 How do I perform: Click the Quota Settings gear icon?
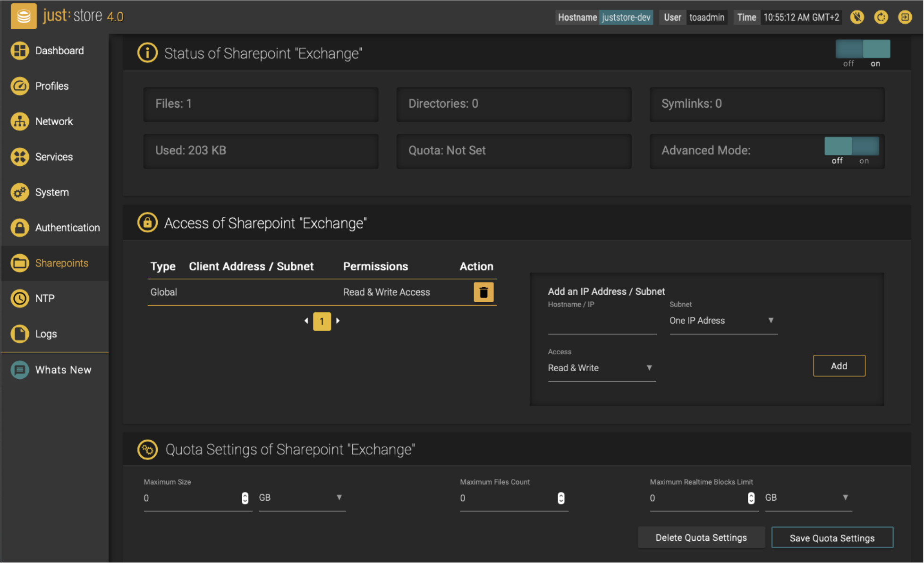(147, 450)
